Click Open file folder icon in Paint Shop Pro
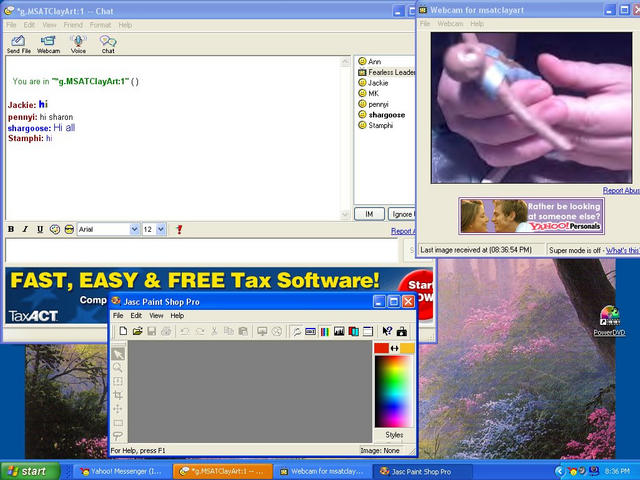This screenshot has width=640, height=480. point(137,331)
